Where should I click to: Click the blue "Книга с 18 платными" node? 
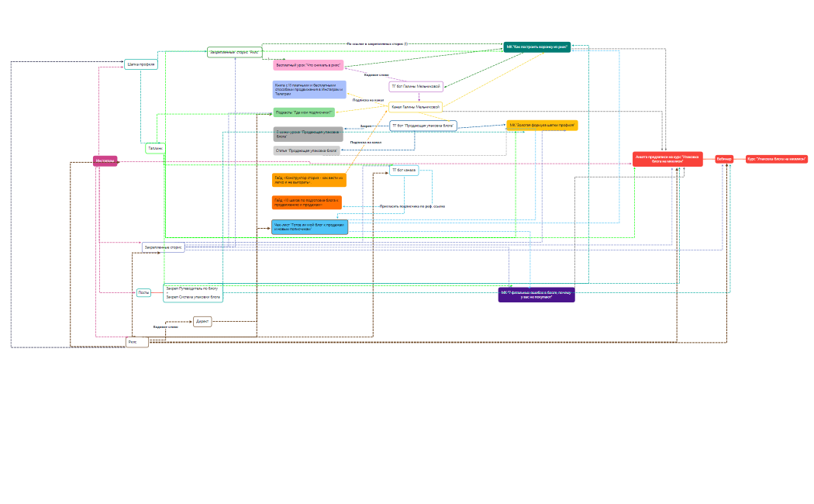point(309,89)
